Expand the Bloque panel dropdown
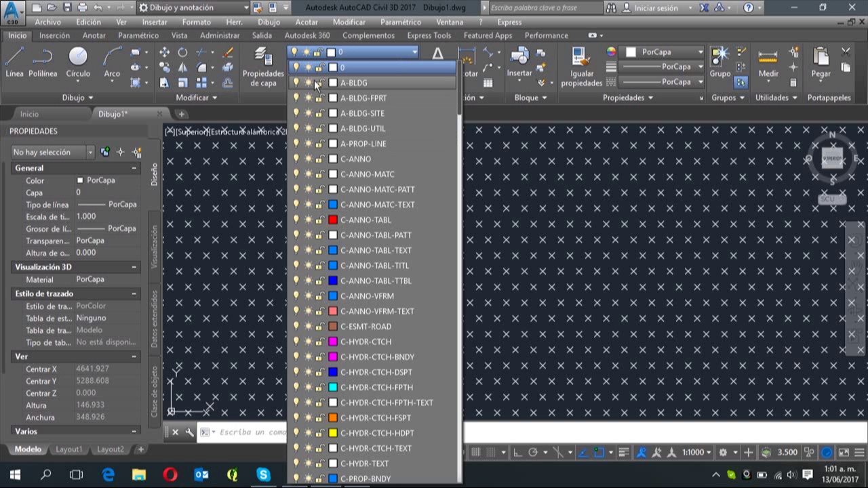 [x=531, y=98]
